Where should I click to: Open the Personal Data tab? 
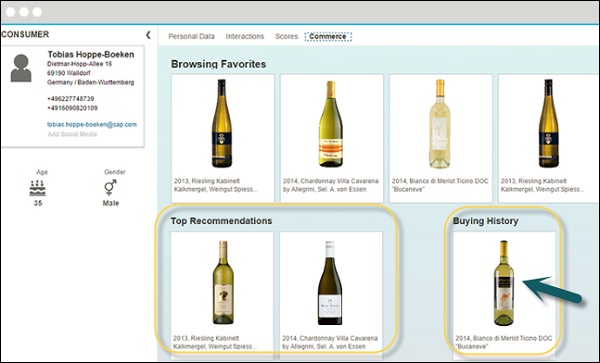[x=191, y=36]
